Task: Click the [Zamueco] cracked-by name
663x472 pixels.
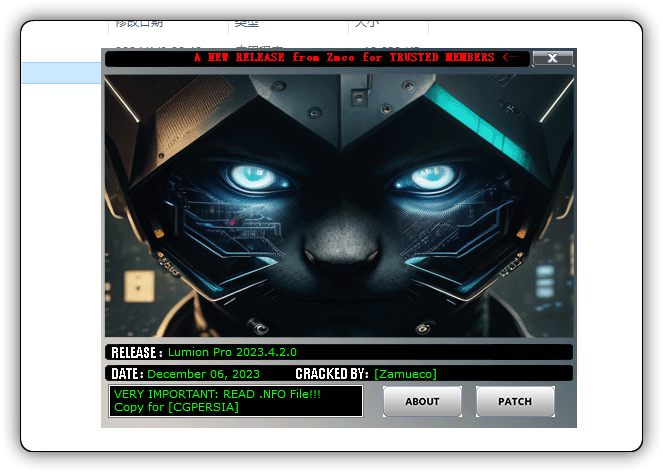Action: point(405,374)
